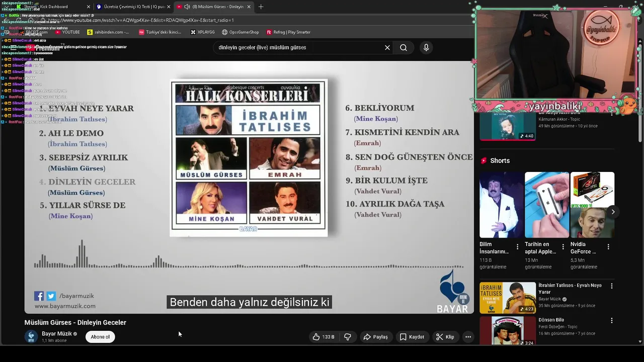Mute the tab using its speaker icon
The width and height of the screenshot is (644, 362).
click(x=187, y=7)
